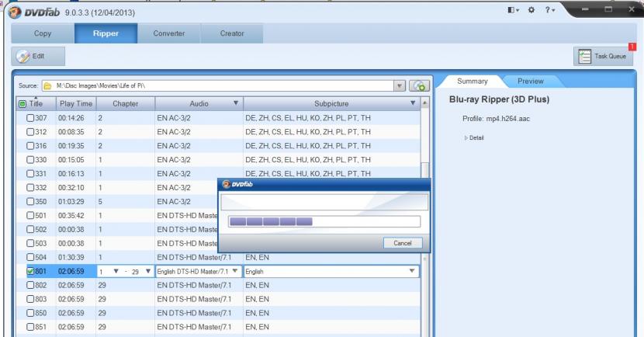Open the Task Queue list icon

584,57
